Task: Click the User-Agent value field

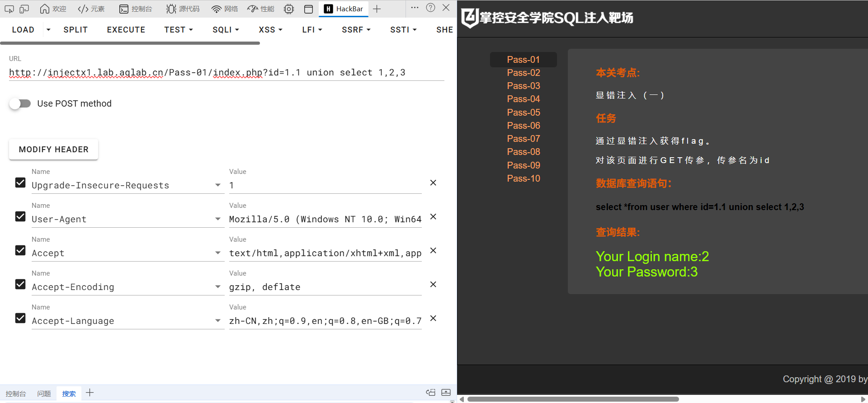Action: [325, 219]
